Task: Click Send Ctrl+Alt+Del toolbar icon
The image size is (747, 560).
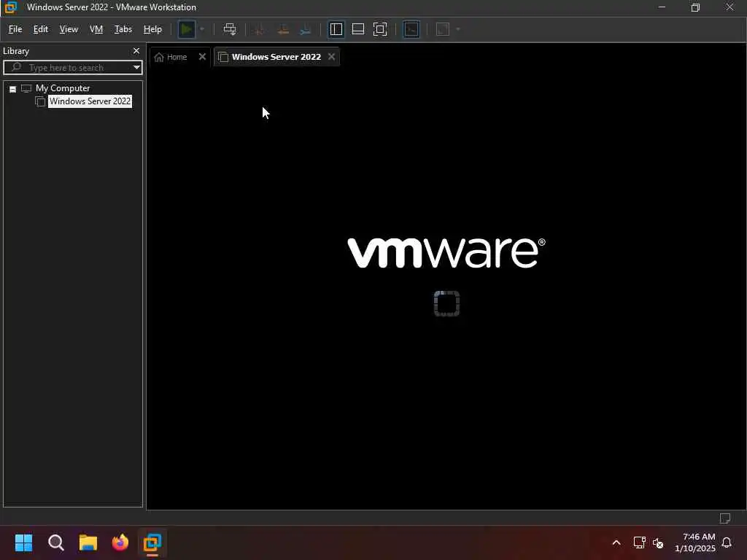Action: pos(230,29)
